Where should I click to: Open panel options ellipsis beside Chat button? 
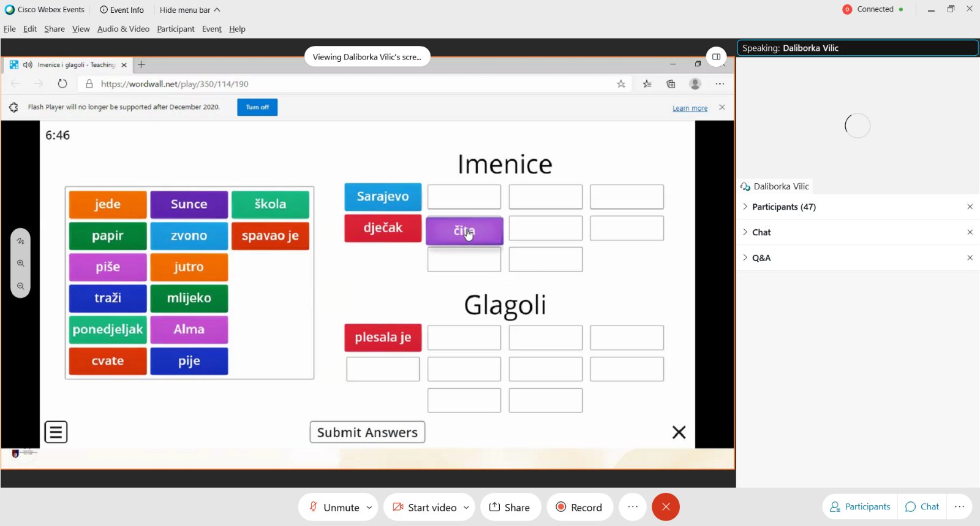tap(959, 507)
